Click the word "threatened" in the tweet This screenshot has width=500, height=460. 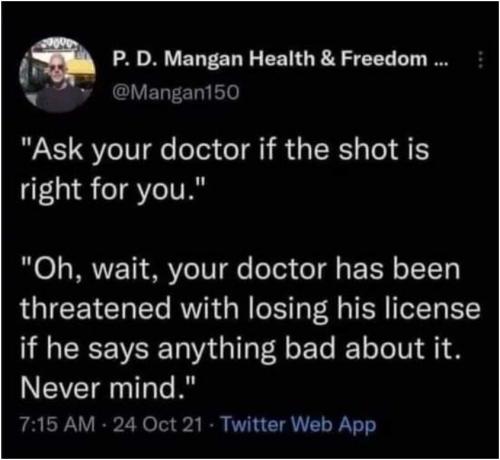pos(96,308)
